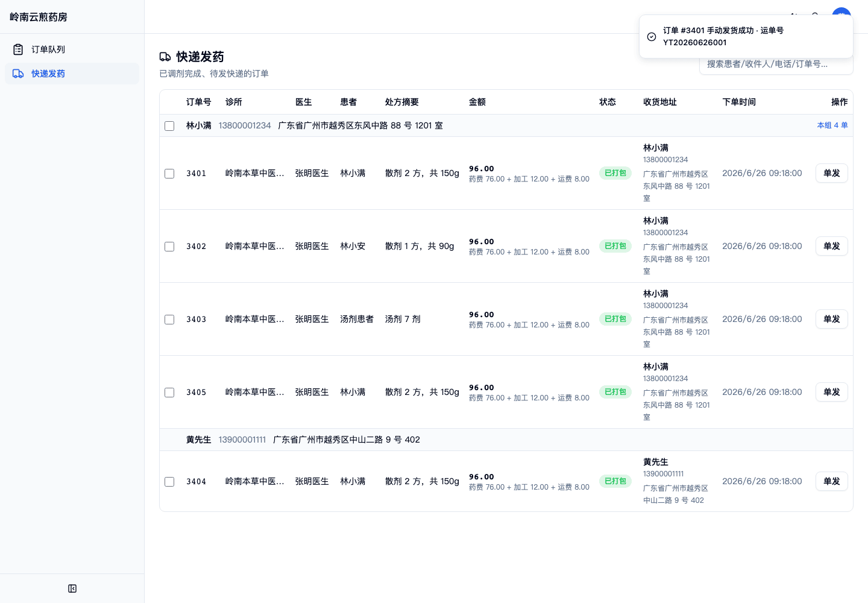This screenshot has width=868, height=603.
Task: Click the 医生 column header
Action: point(304,102)
